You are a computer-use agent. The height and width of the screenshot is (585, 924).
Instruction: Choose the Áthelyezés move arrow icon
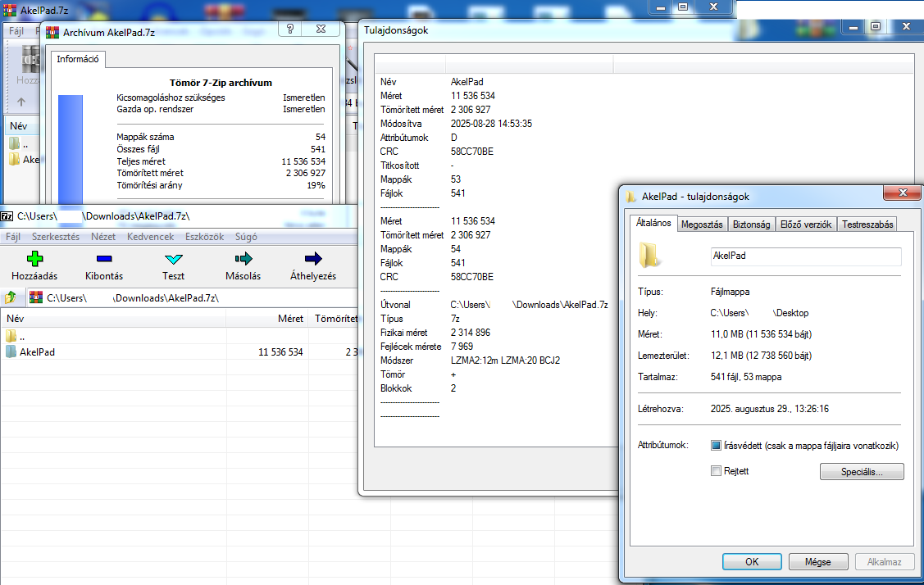pyautogui.click(x=313, y=259)
